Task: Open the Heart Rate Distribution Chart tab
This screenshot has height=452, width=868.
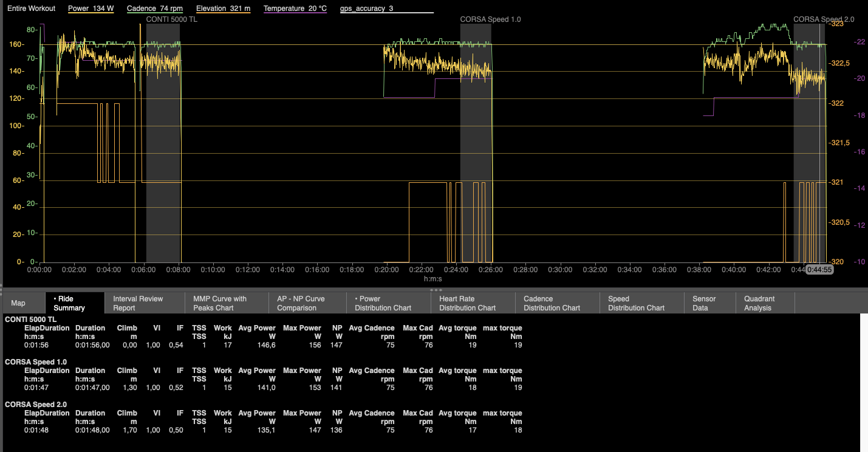Action: 468,303
